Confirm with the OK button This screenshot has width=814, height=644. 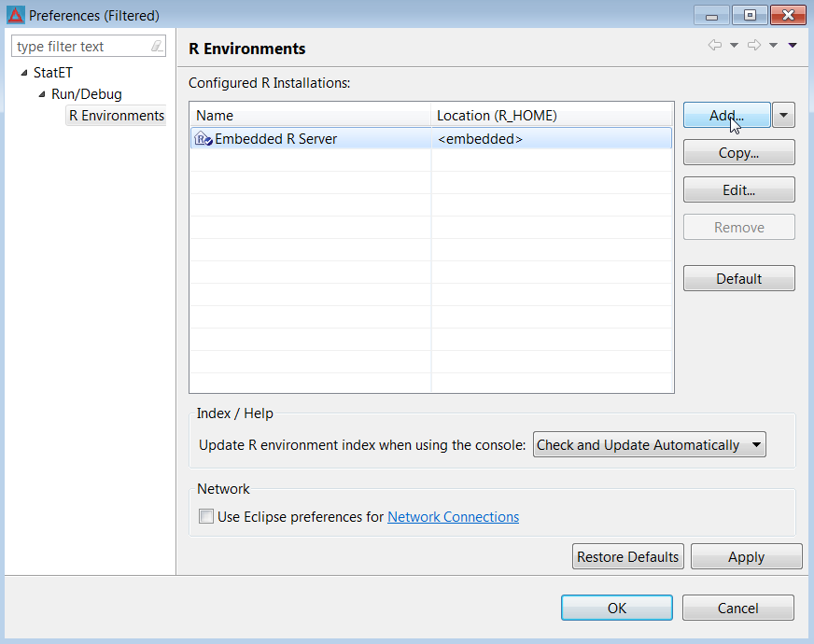pyautogui.click(x=617, y=608)
